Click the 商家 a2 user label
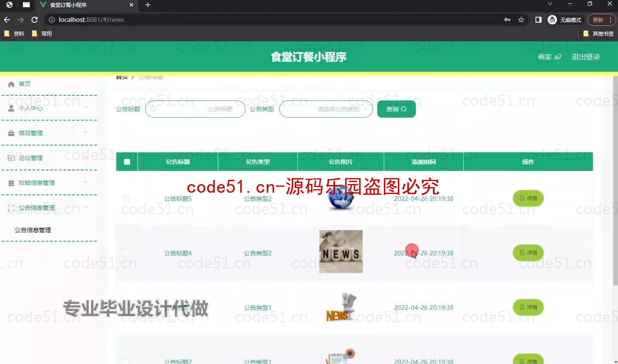The image size is (618, 364). (550, 57)
